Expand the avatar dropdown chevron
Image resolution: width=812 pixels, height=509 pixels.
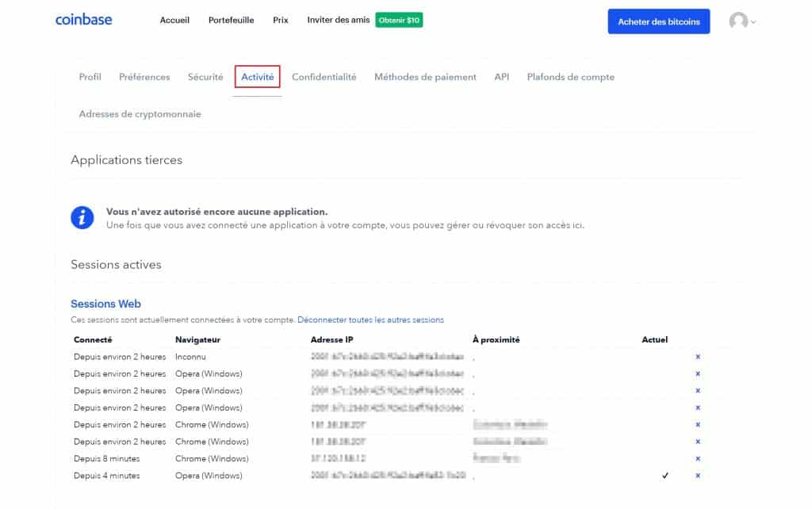coord(751,23)
